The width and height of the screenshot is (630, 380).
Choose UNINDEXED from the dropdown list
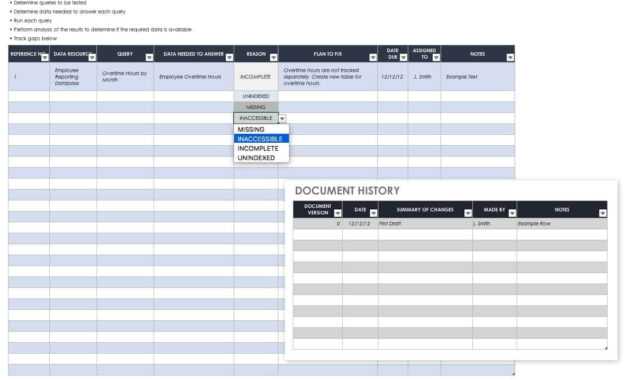pos(261,158)
